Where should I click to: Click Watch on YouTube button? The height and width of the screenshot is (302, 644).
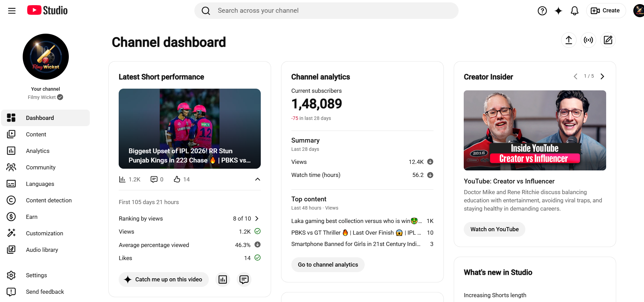[494, 229]
